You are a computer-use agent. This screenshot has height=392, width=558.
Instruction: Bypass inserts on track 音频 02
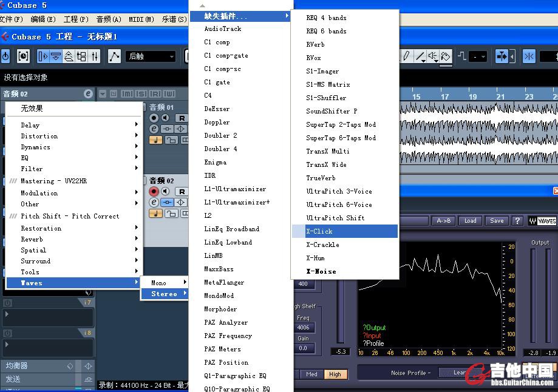tap(167, 203)
